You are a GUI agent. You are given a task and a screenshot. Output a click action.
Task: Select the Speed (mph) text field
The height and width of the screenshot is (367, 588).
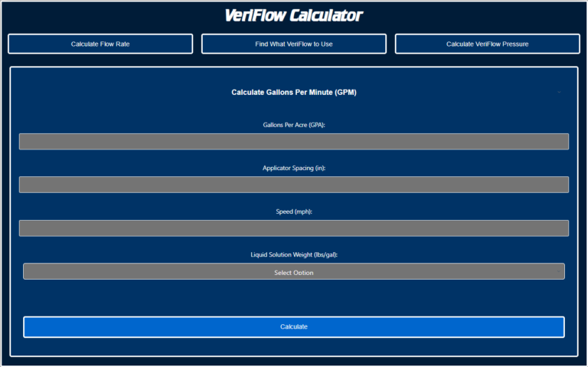click(294, 228)
